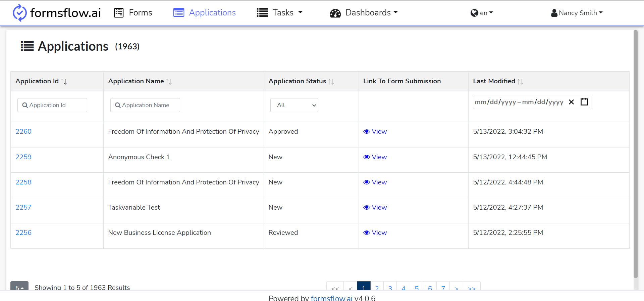Click the last page >> button
Screen dimensions: 644x301
(472, 286)
